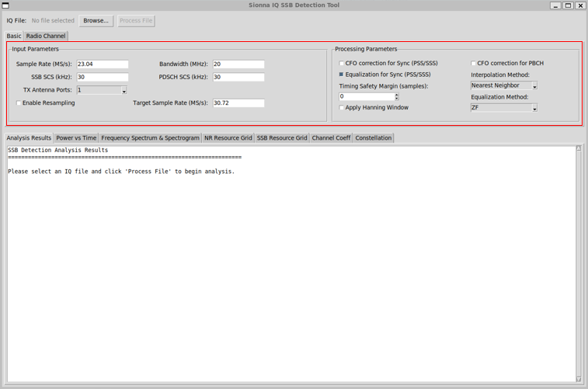Show the Constellation tab

pos(373,138)
